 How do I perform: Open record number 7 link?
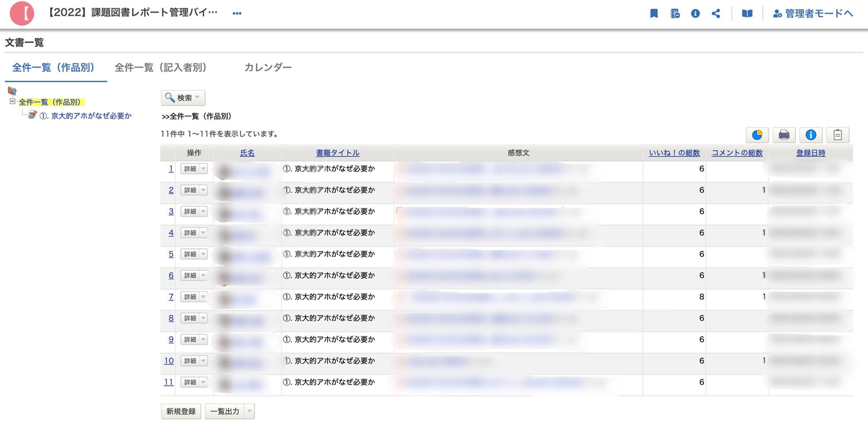pos(171,297)
